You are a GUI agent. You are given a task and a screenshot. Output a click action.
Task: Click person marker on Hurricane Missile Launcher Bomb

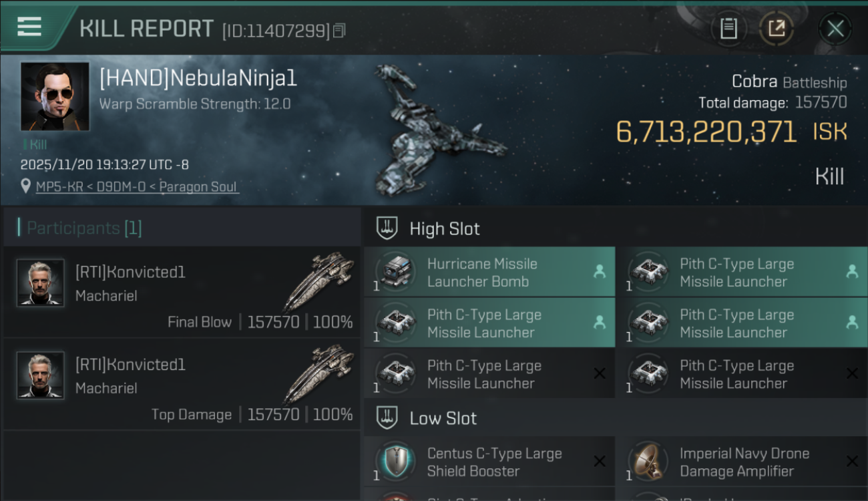click(600, 272)
